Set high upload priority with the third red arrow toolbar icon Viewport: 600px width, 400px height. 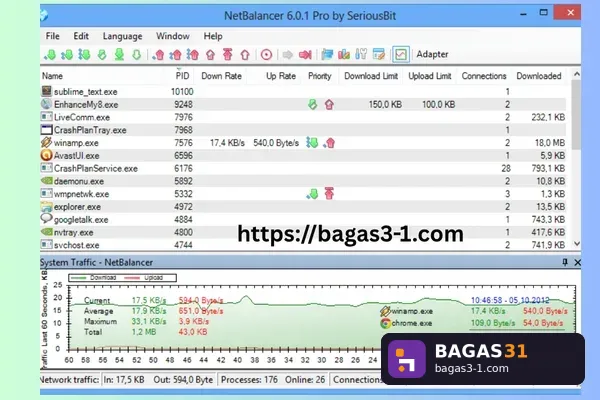click(x=192, y=55)
